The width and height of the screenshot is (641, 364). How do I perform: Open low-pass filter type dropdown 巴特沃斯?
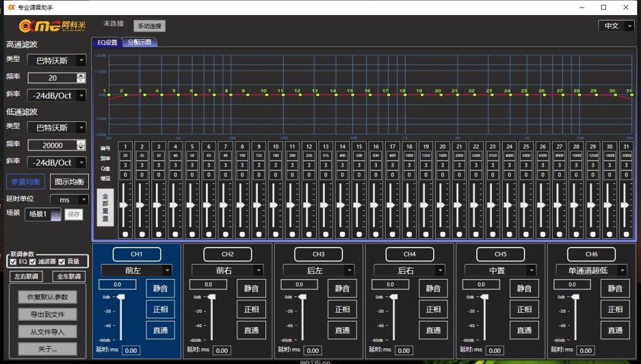[x=57, y=128]
